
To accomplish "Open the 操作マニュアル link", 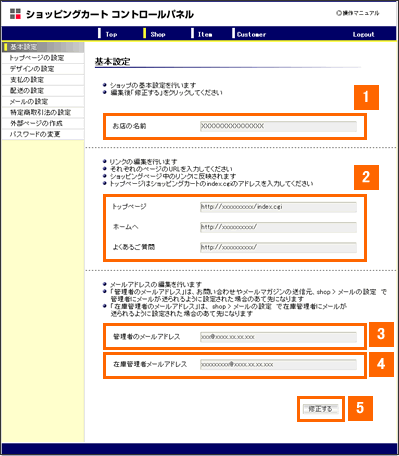I will coord(358,13).
